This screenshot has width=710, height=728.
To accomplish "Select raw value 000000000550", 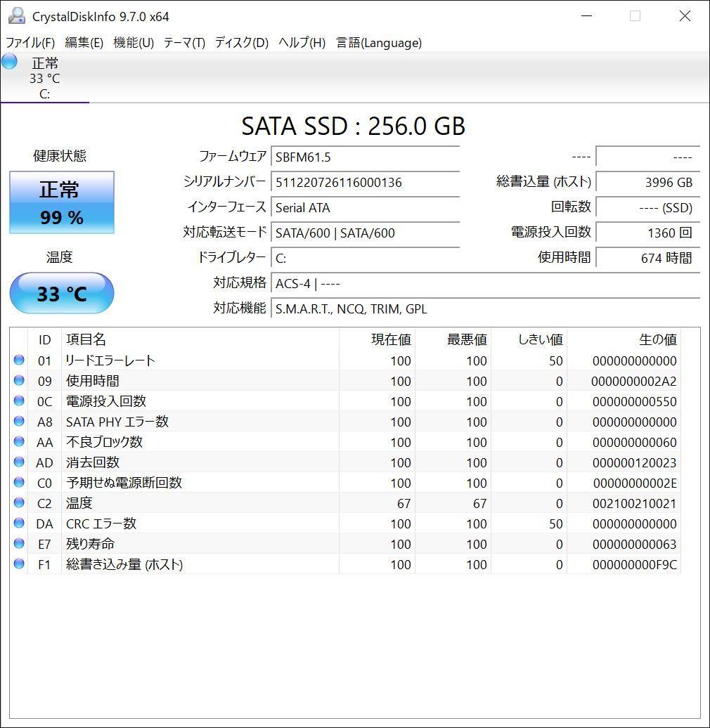I will coord(634,402).
